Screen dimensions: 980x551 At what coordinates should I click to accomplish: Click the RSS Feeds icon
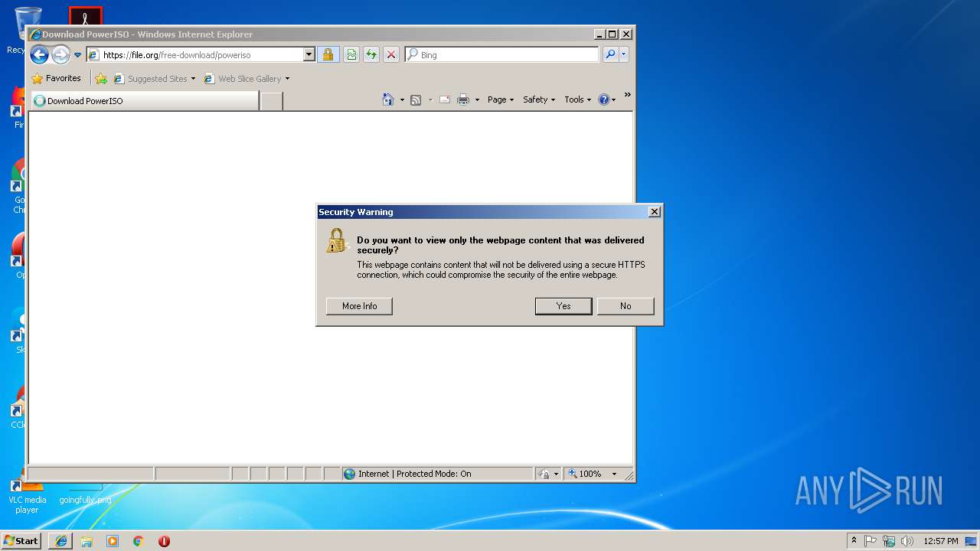(416, 100)
